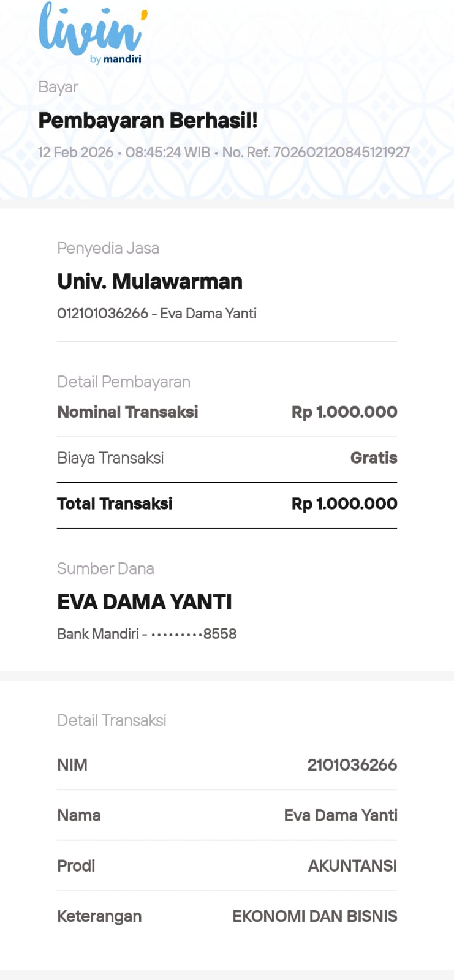The width and height of the screenshot is (454, 980).
Task: Click the Gratis transaction fee value
Action: (374, 458)
